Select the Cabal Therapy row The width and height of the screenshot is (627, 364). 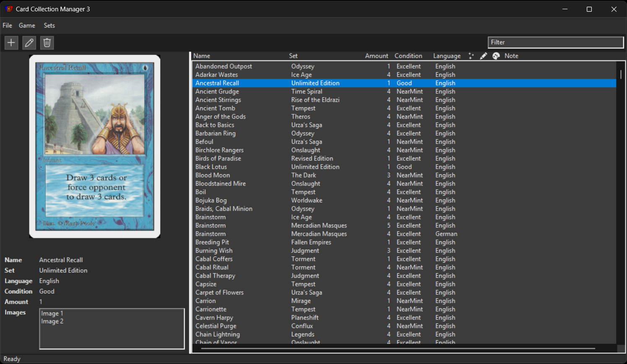coord(404,276)
